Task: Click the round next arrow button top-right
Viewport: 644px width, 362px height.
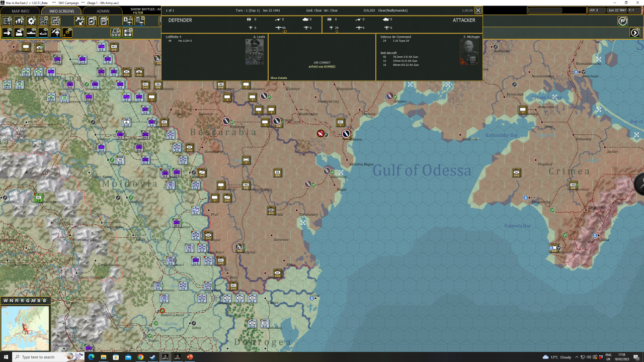Action: click(635, 33)
